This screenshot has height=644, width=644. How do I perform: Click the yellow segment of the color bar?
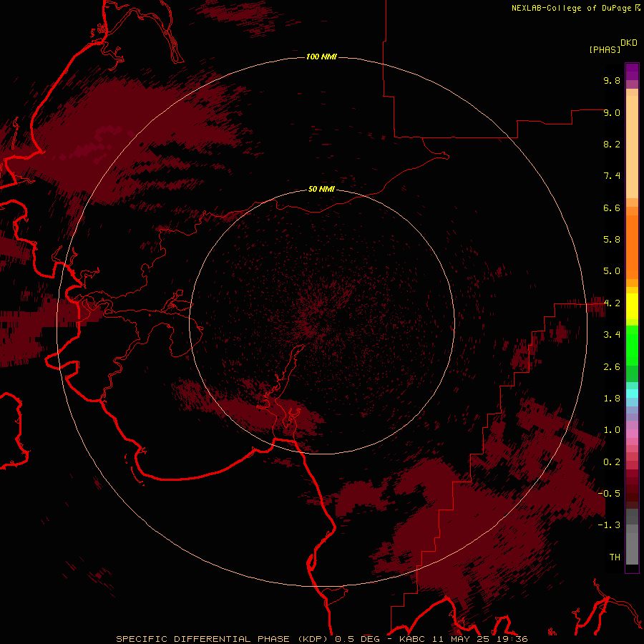coord(632,306)
